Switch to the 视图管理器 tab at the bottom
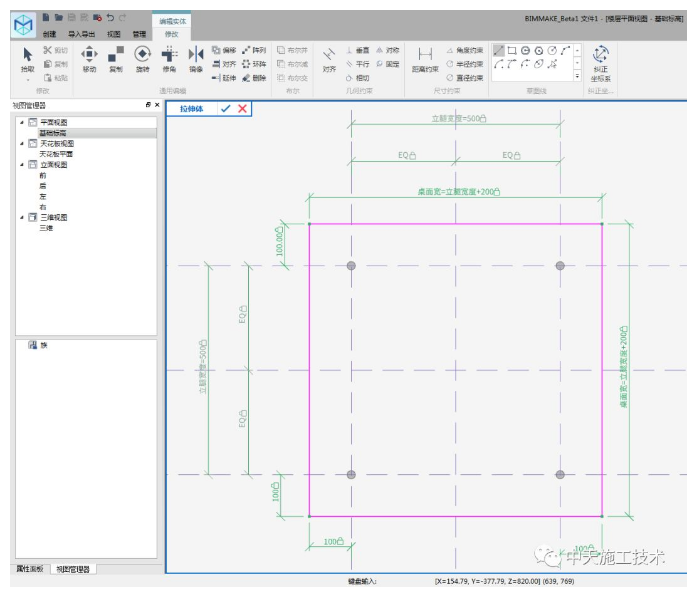This screenshot has width=692, height=592. point(73,569)
